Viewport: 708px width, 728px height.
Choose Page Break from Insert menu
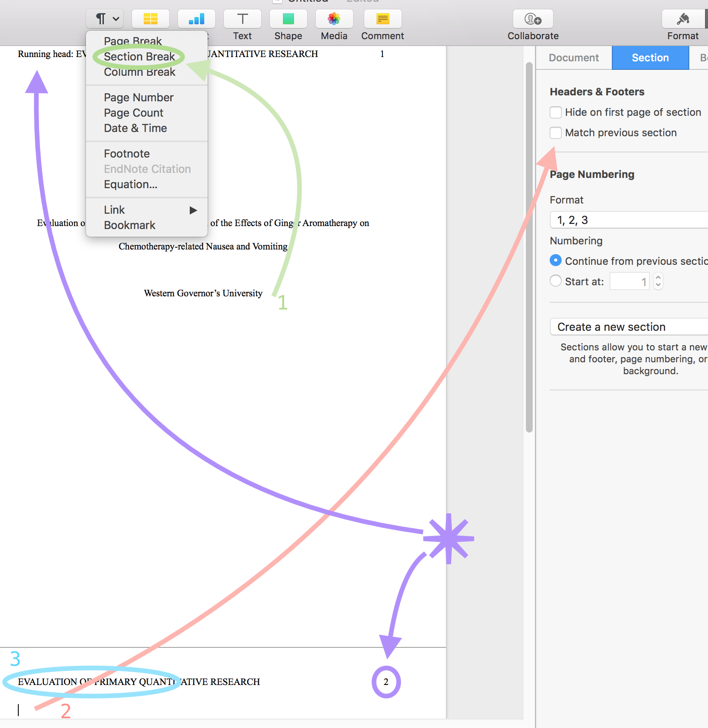tap(133, 41)
